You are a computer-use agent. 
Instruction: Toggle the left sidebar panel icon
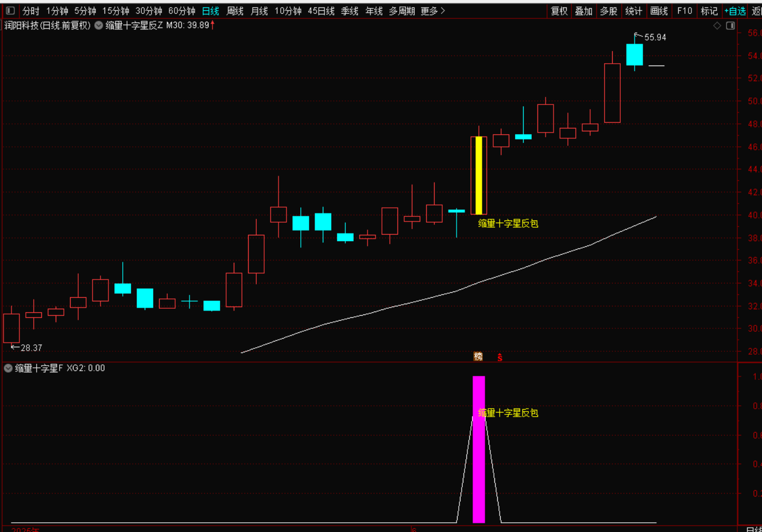(10, 11)
